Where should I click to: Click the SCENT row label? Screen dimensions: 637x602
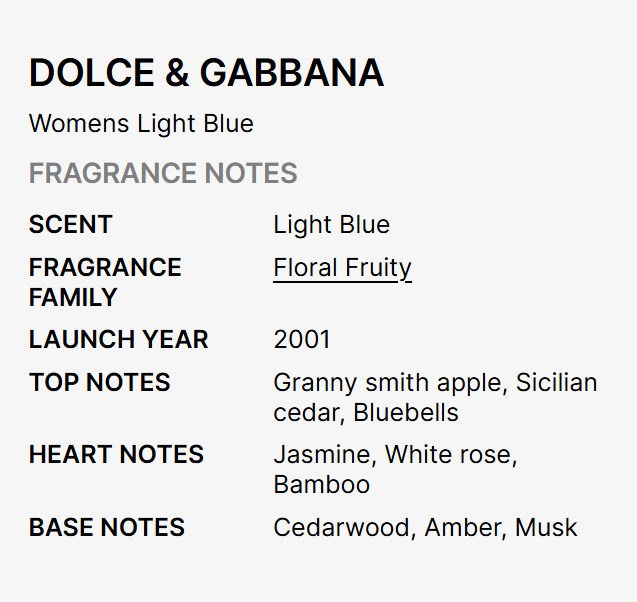pyautogui.click(x=71, y=225)
